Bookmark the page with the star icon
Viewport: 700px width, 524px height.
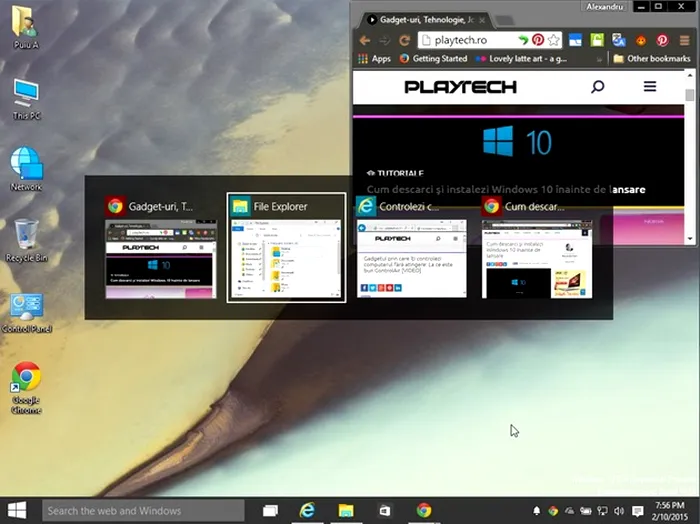[554, 40]
